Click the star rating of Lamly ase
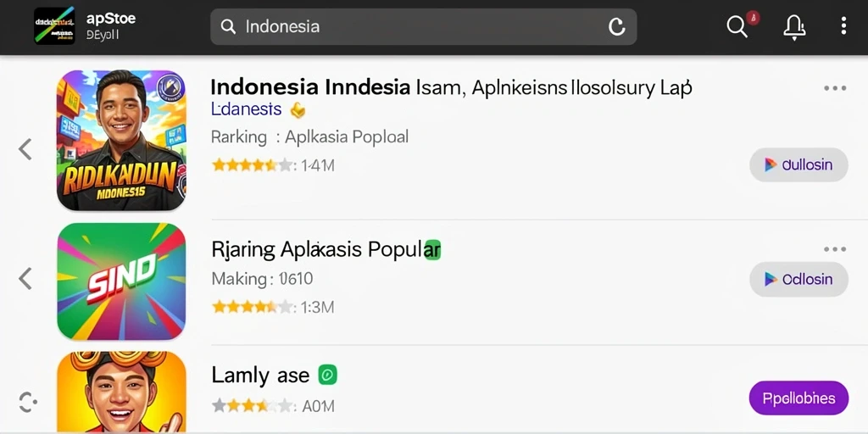This screenshot has width=868, height=434. (x=252, y=406)
